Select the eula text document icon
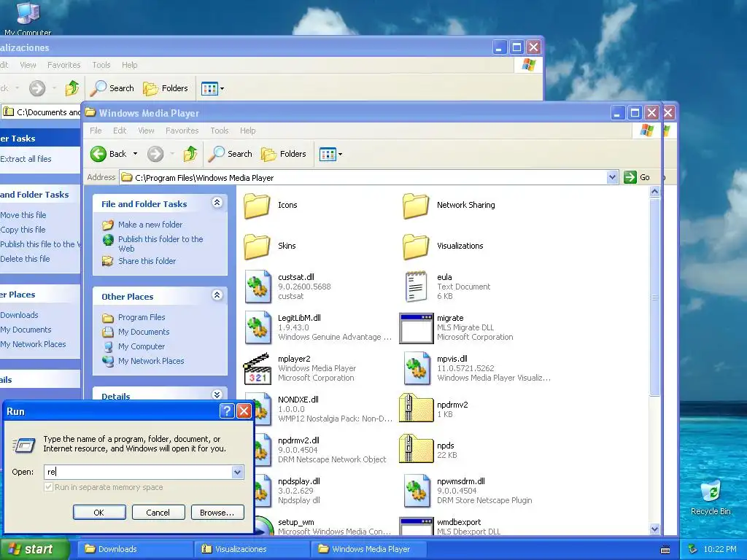The height and width of the screenshot is (560, 747). (x=416, y=287)
